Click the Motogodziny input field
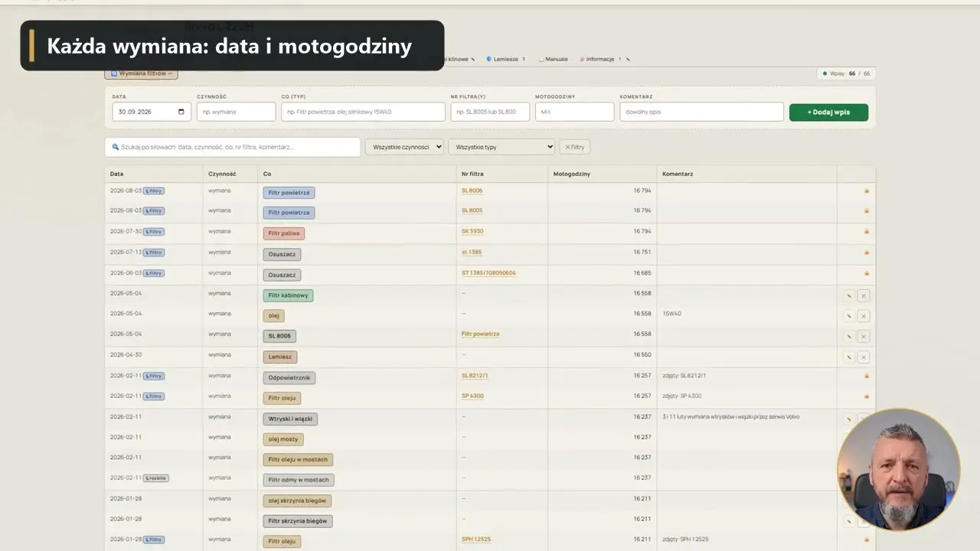This screenshot has width=980, height=551. [x=574, y=112]
